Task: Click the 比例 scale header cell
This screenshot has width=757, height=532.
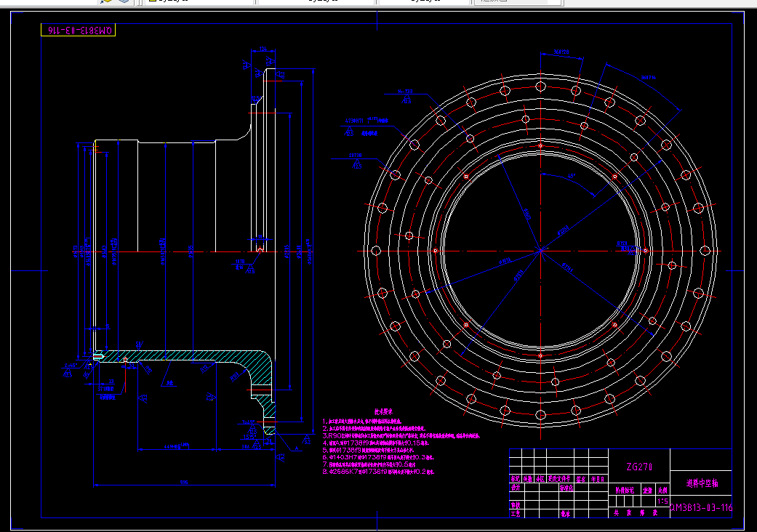Action: [x=663, y=490]
